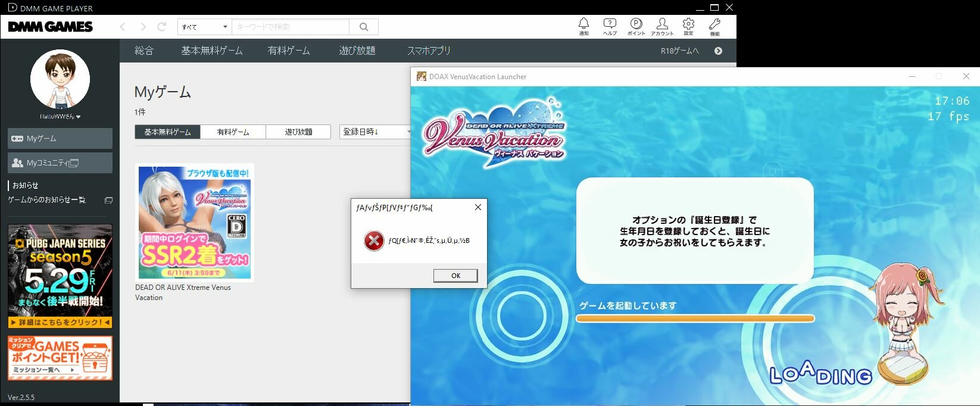
Task: Click the red error icon in dialog
Action: tap(374, 241)
